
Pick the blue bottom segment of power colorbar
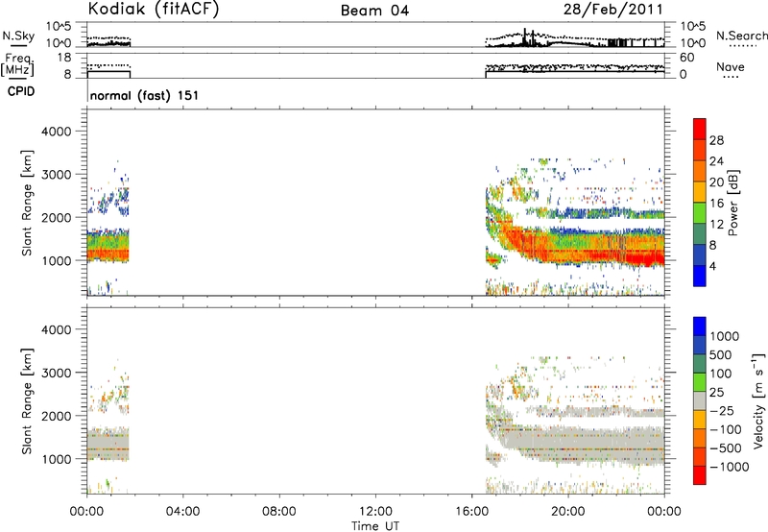(700, 276)
